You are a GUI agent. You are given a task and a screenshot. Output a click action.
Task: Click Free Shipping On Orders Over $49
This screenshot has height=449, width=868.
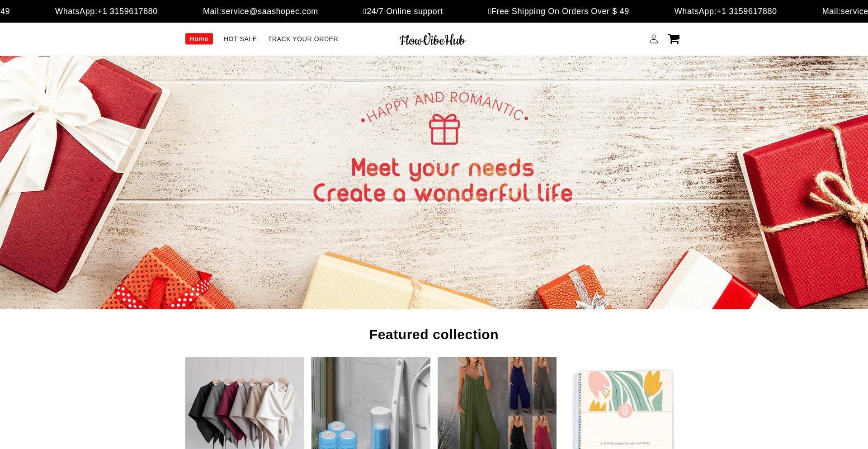[x=558, y=11]
